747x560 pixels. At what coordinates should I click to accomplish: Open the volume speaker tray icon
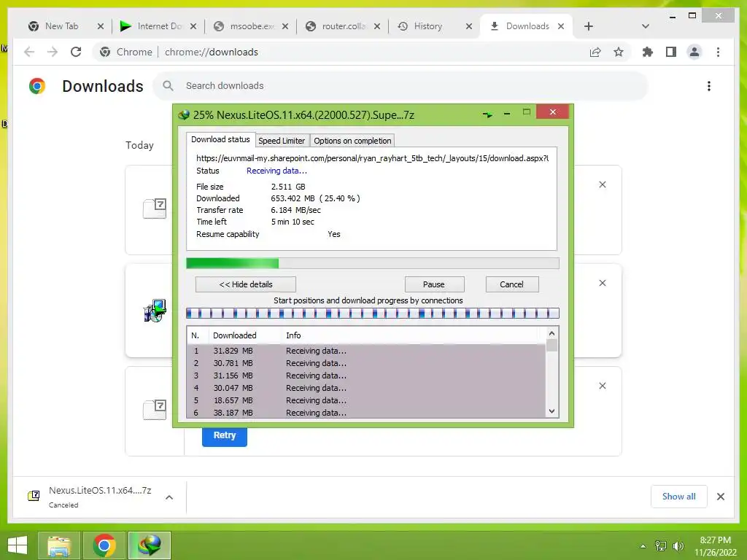[x=678, y=545]
